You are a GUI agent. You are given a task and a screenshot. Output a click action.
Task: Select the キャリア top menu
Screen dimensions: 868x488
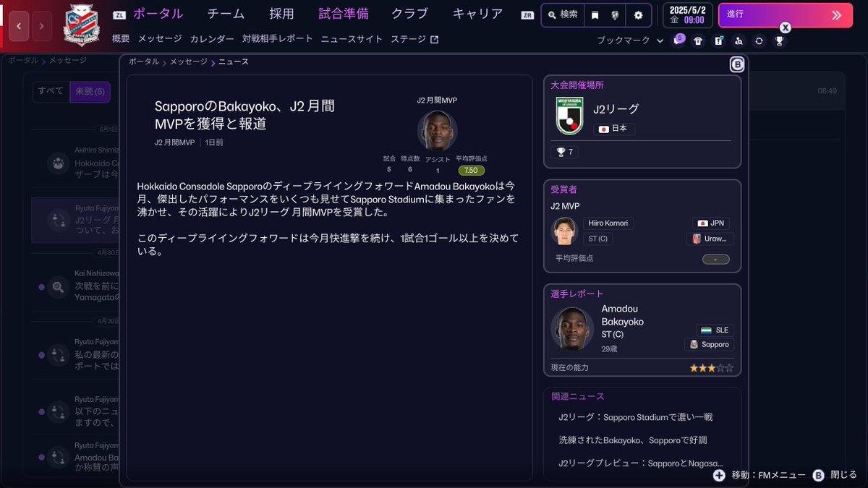pyautogui.click(x=477, y=14)
